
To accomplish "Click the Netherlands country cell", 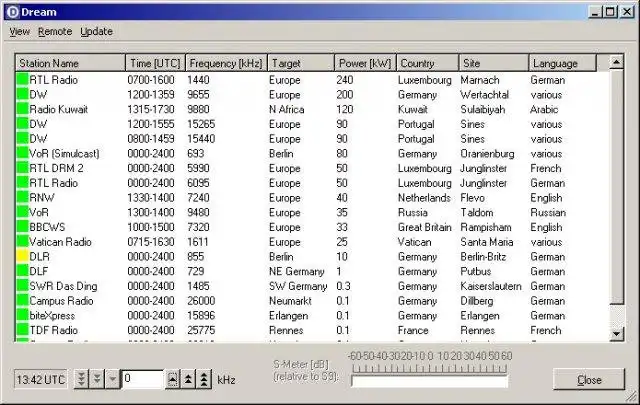I will (x=424, y=198).
